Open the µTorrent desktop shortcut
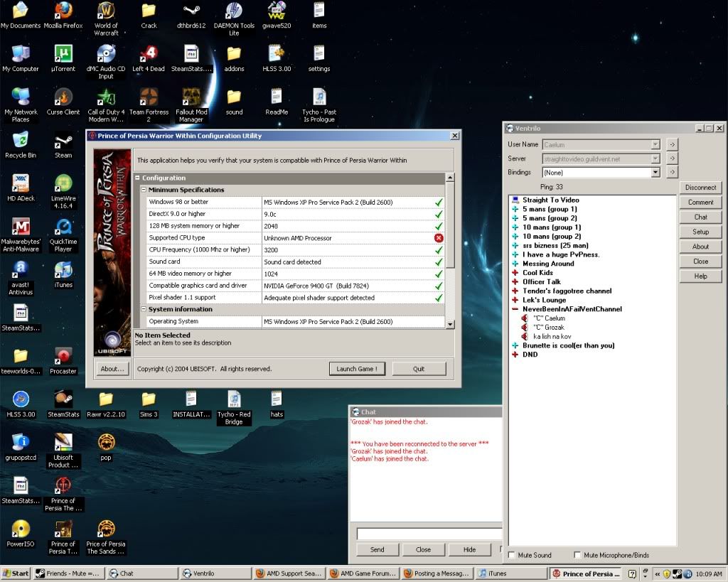Image resolution: width=728 pixels, height=582 pixels. point(63,55)
